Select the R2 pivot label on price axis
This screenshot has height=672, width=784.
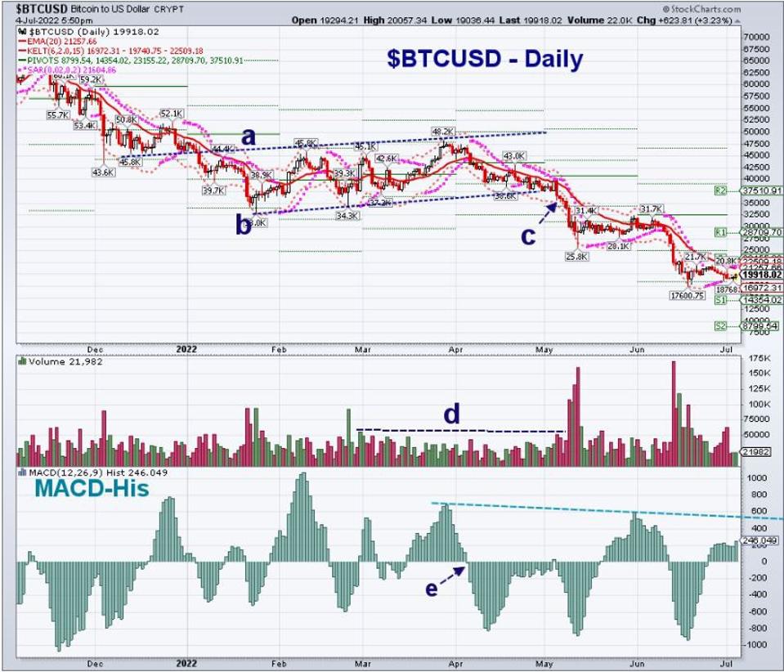click(x=720, y=190)
